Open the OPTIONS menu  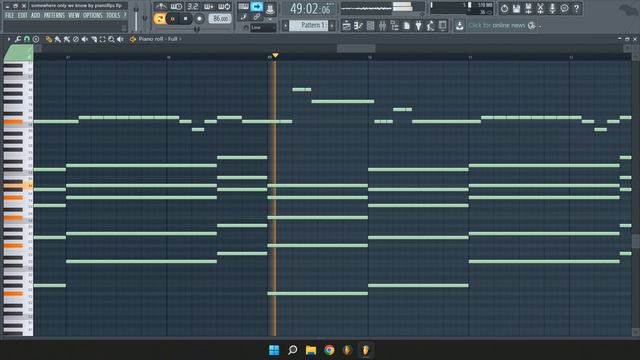tap(93, 16)
